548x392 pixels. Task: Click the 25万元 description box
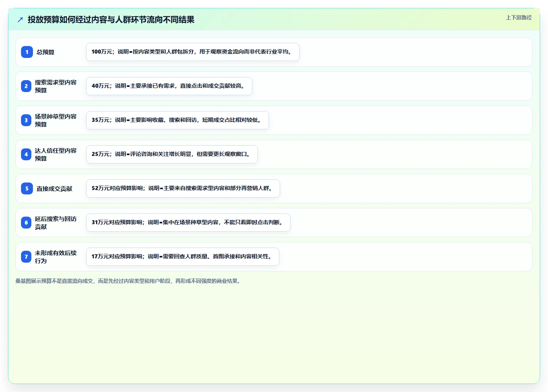172,154
